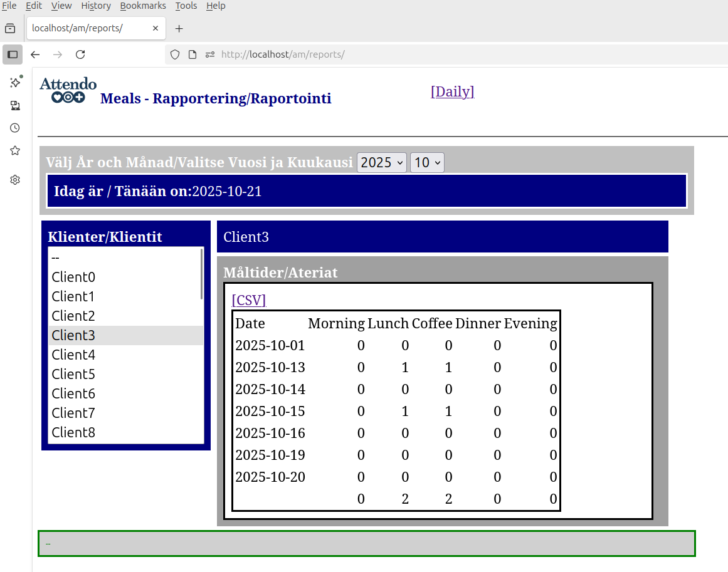Viewport: 728px width, 572px height.
Task: Select Client5 in the client list
Action: (73, 374)
